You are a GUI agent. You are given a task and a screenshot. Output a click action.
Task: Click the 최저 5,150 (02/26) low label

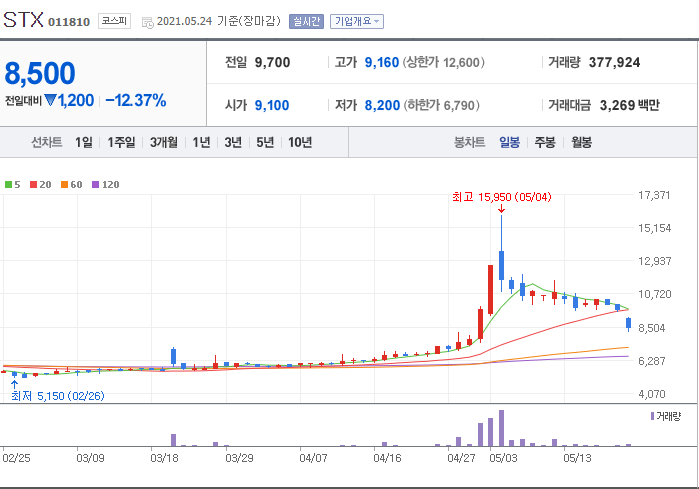tap(58, 396)
